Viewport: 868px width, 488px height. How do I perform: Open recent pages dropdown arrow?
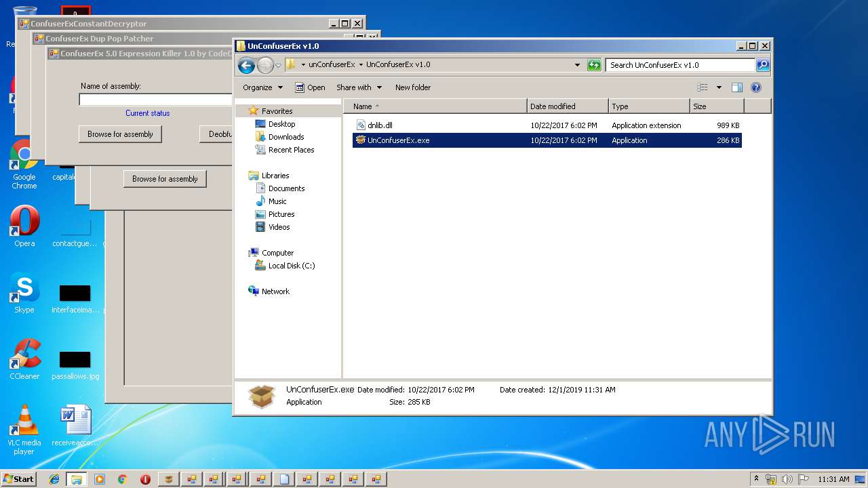pos(278,66)
